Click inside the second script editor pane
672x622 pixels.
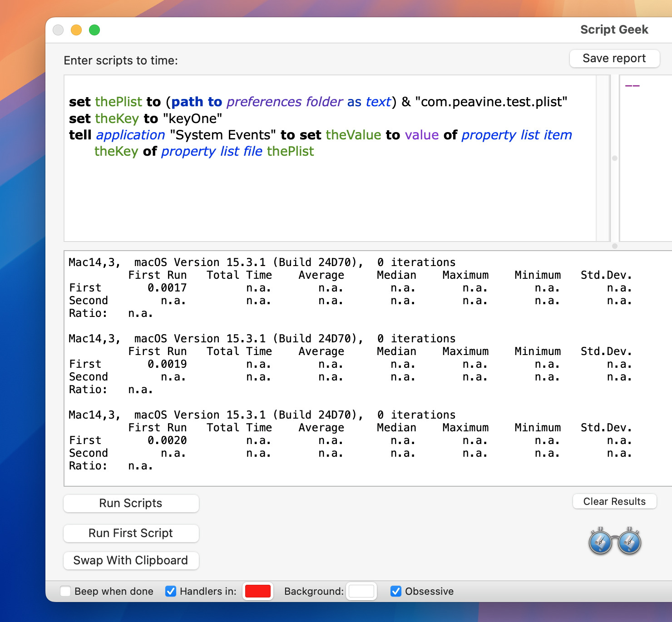646,158
